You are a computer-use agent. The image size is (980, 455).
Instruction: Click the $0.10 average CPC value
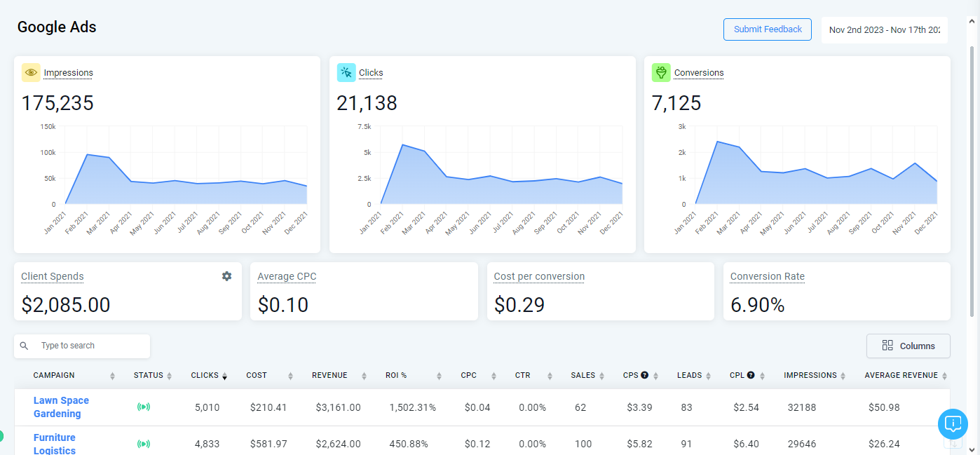pyautogui.click(x=283, y=305)
